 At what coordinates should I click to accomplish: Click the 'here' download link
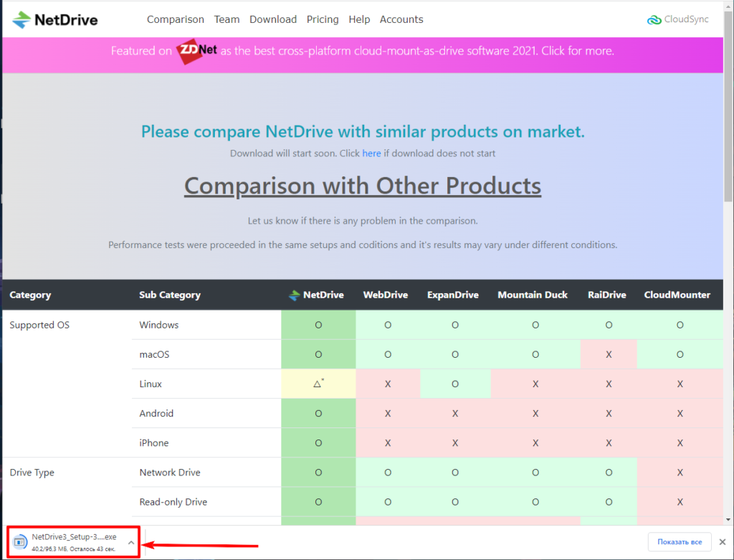[371, 153]
